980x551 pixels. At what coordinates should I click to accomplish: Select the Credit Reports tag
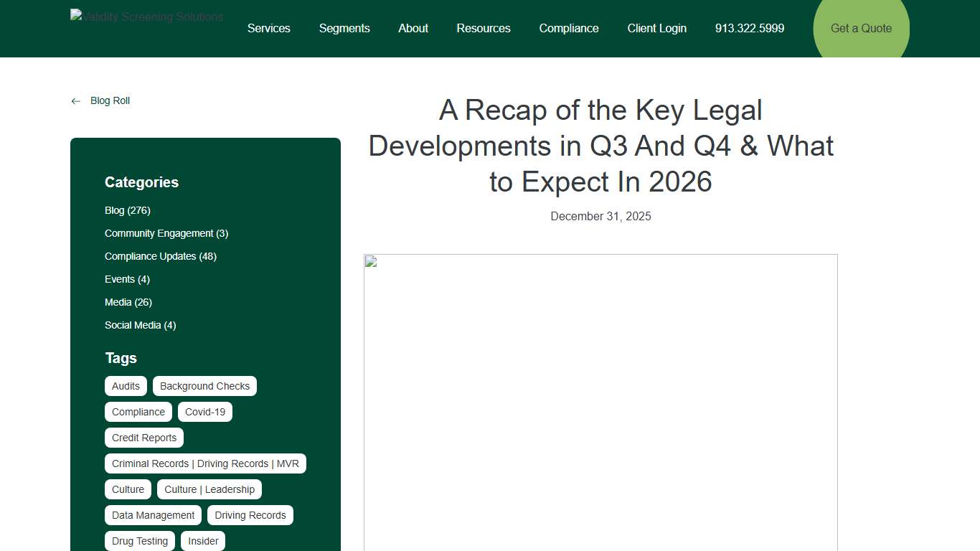[143, 438]
